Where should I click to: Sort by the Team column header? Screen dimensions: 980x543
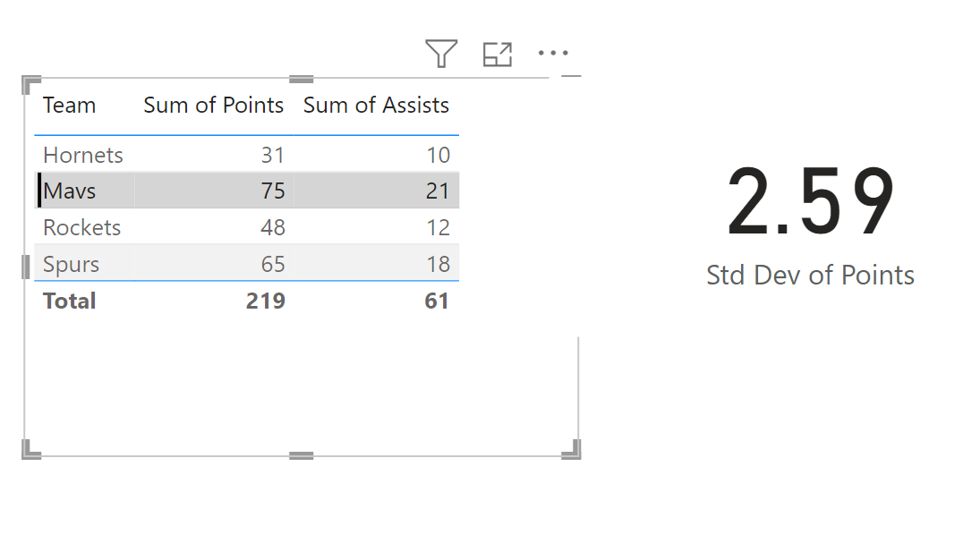[70, 105]
